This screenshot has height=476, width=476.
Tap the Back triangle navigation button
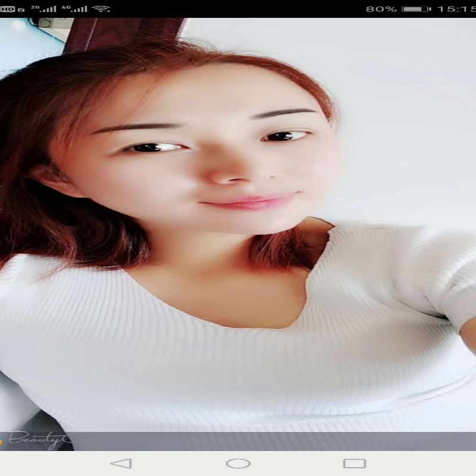121,463
